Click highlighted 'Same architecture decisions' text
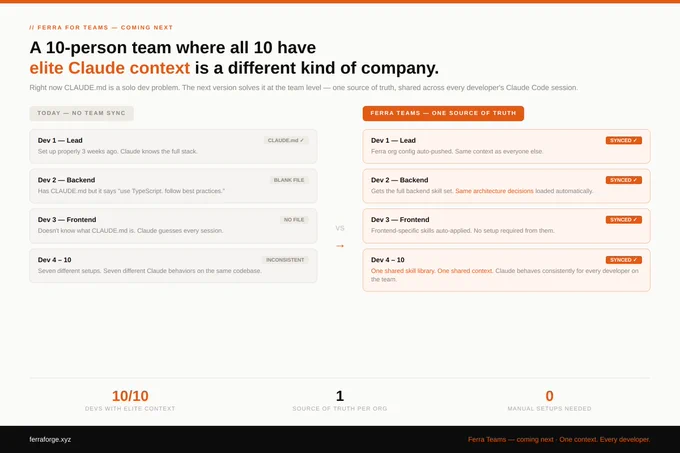 point(494,191)
